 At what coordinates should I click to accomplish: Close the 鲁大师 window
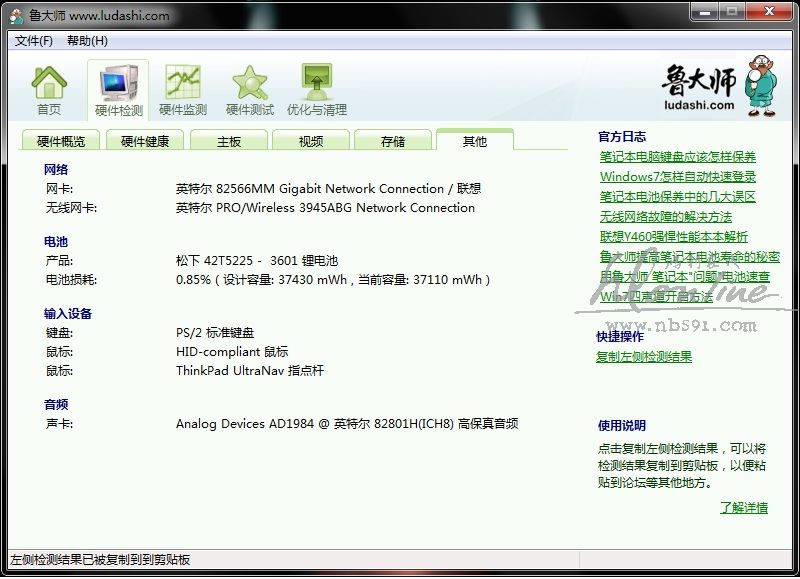pos(769,11)
